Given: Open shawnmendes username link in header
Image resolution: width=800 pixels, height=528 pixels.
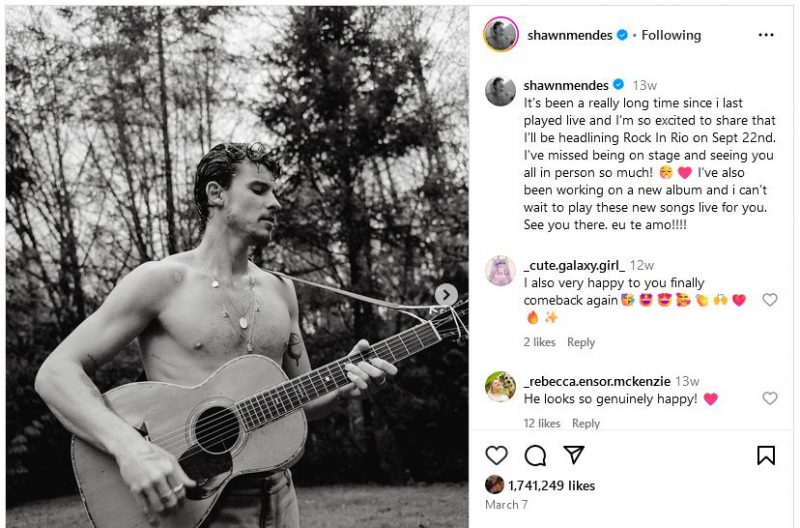Looking at the screenshot, I should [x=568, y=35].
